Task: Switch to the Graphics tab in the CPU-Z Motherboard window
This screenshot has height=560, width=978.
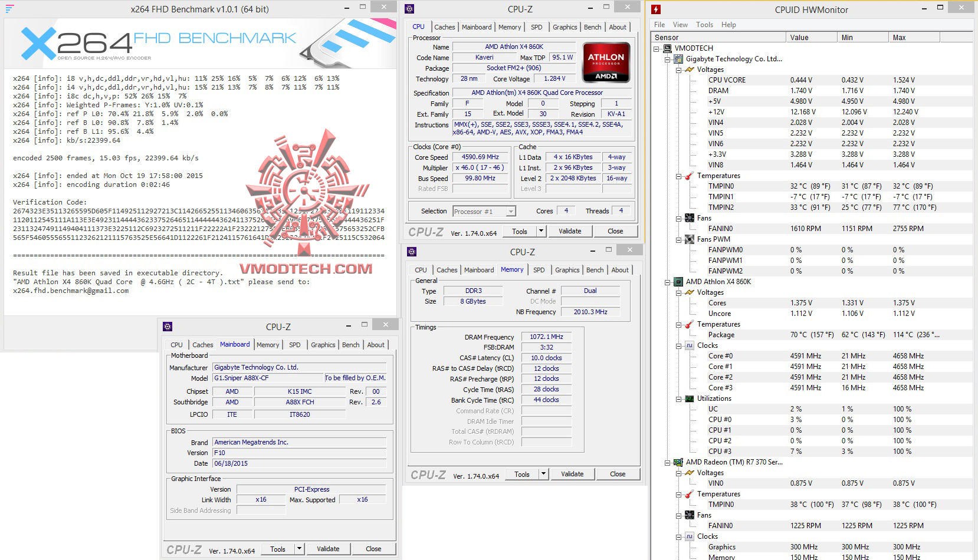Action: pos(323,345)
